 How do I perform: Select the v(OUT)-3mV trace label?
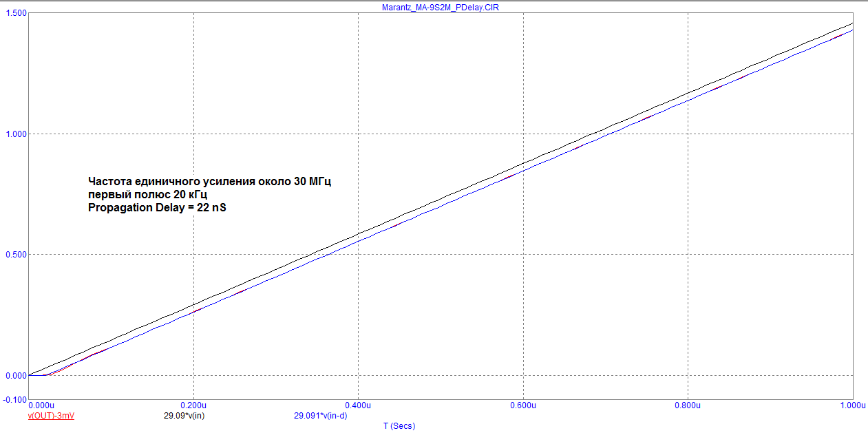[x=51, y=416]
